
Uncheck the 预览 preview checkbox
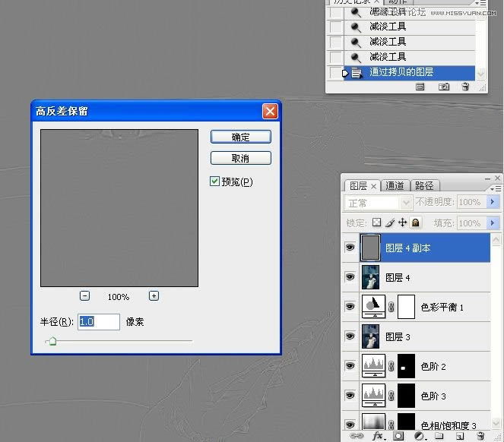click(215, 182)
